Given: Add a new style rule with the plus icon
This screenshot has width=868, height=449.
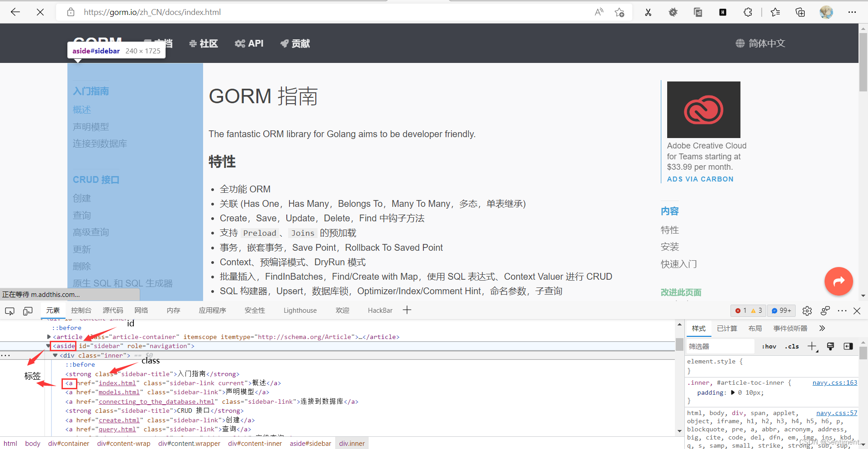Looking at the screenshot, I should (x=811, y=346).
